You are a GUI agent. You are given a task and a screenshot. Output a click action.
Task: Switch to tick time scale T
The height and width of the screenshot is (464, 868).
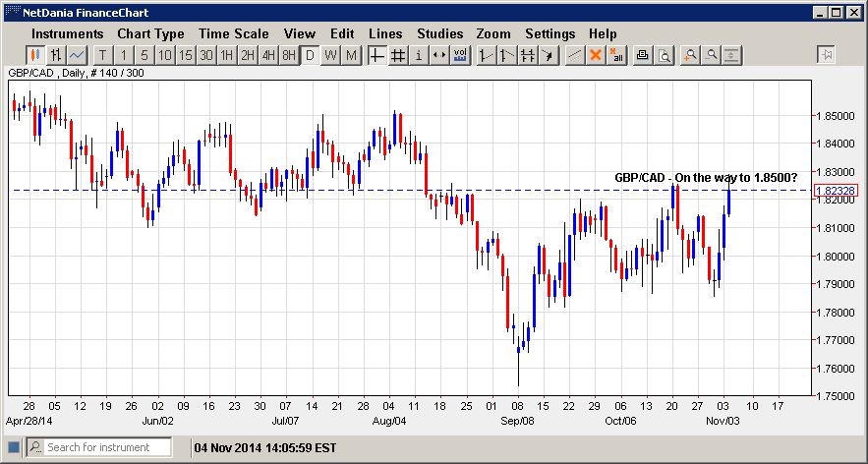click(x=103, y=55)
